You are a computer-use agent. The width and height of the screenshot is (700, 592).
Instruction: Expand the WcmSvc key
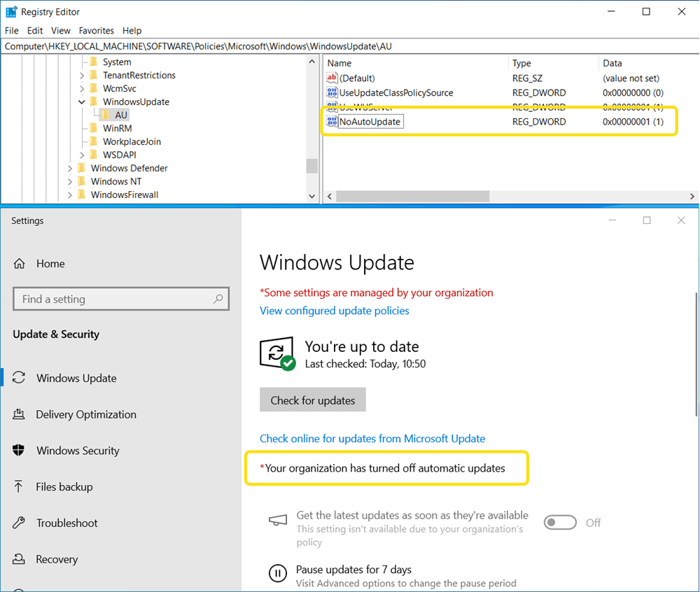82,89
